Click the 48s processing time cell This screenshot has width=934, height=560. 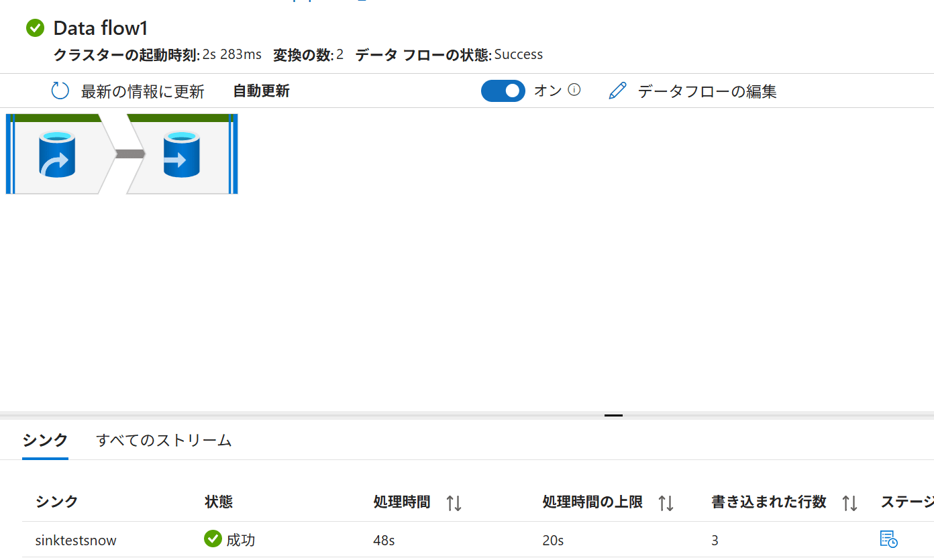(x=384, y=540)
